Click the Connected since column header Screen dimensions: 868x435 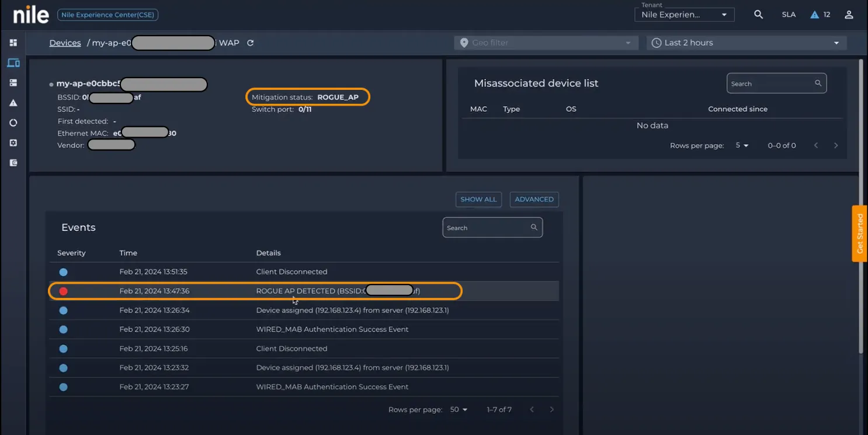coord(738,109)
